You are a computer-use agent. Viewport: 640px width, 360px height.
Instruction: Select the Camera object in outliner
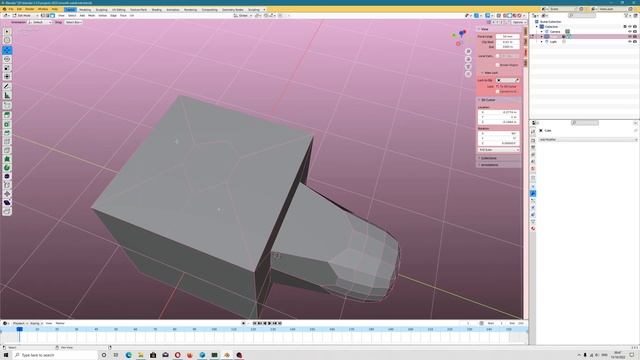pyautogui.click(x=555, y=31)
